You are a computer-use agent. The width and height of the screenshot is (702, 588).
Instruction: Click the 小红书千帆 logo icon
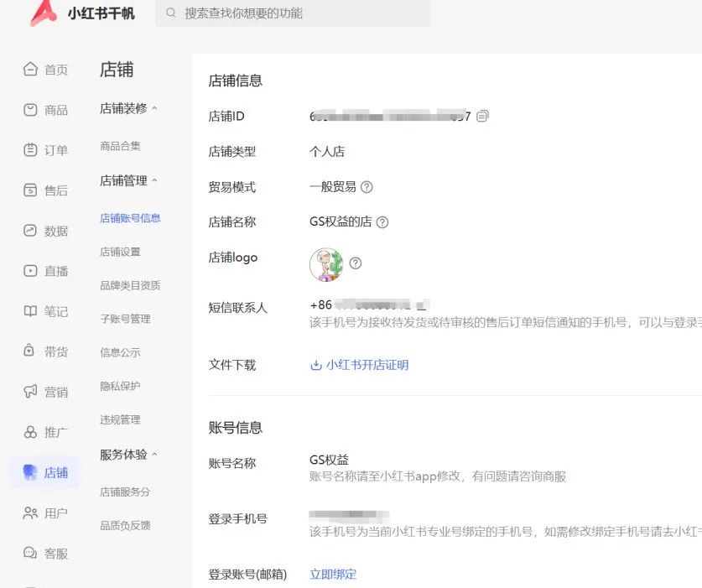44,13
